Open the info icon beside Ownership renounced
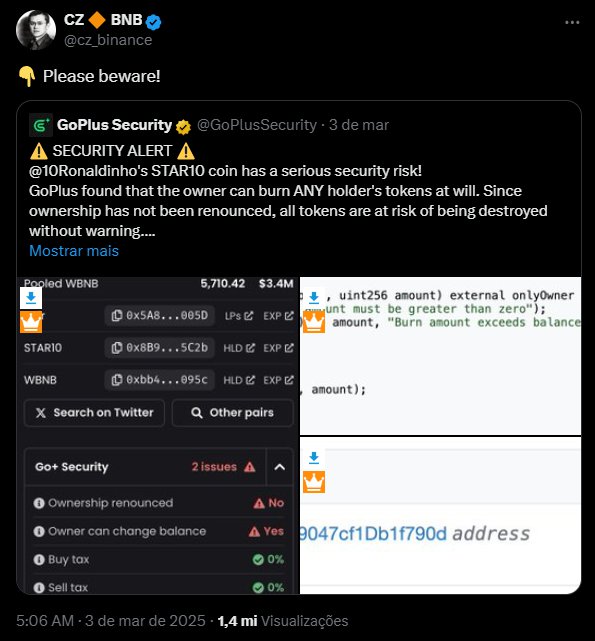Screen dimensions: 595x641 pos(39,503)
